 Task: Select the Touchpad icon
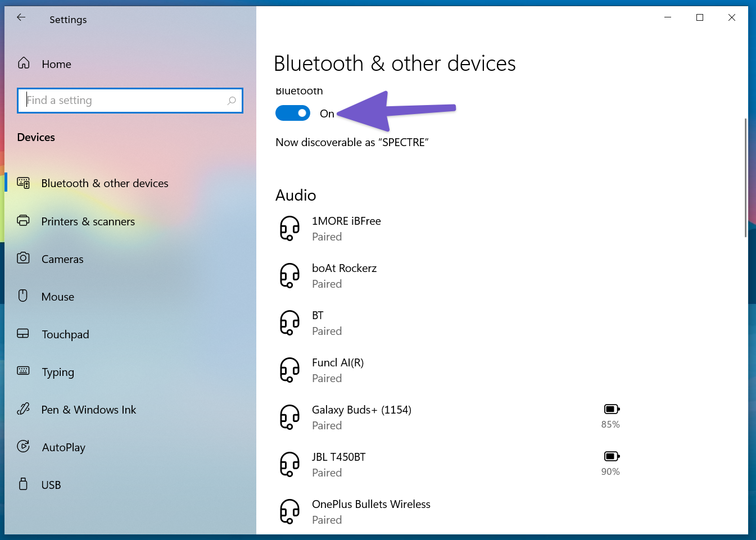pos(22,334)
